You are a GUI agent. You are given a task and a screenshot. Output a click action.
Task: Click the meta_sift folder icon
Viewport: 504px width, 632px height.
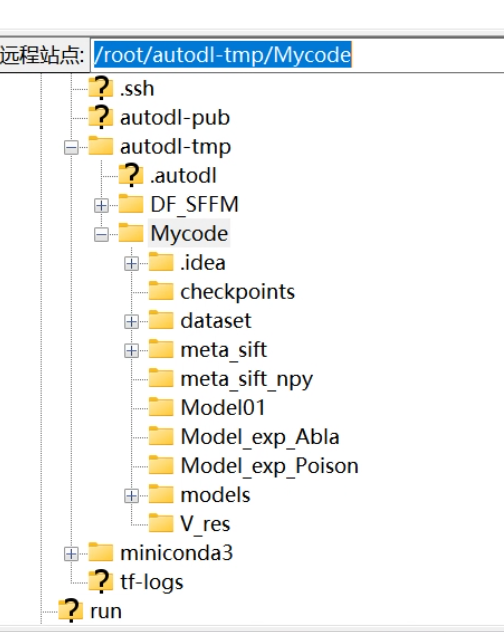[161, 349]
